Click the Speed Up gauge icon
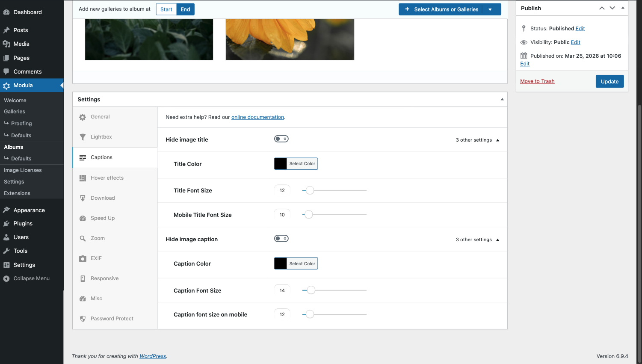Screen dimensions: 642x364 [x=83, y=218]
